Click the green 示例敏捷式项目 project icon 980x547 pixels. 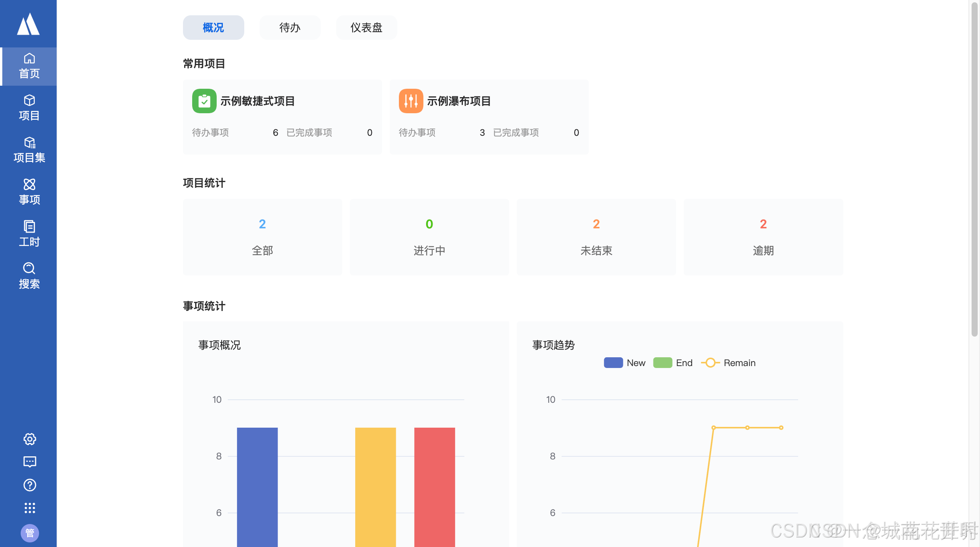(204, 101)
